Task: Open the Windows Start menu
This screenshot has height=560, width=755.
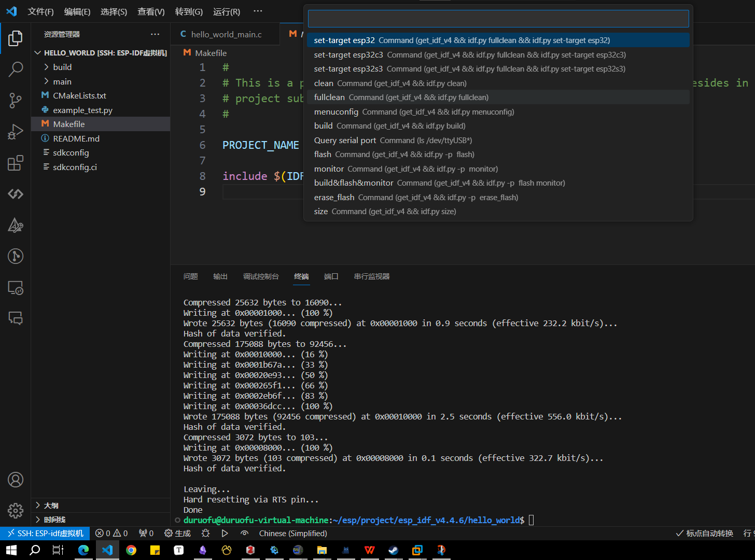Action: click(11, 550)
